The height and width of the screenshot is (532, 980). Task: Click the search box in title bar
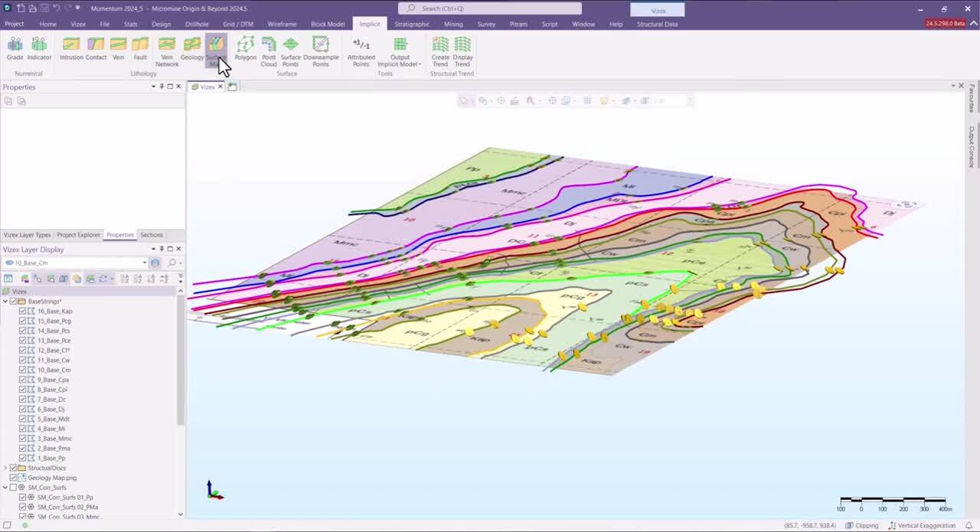pyautogui.click(x=490, y=8)
